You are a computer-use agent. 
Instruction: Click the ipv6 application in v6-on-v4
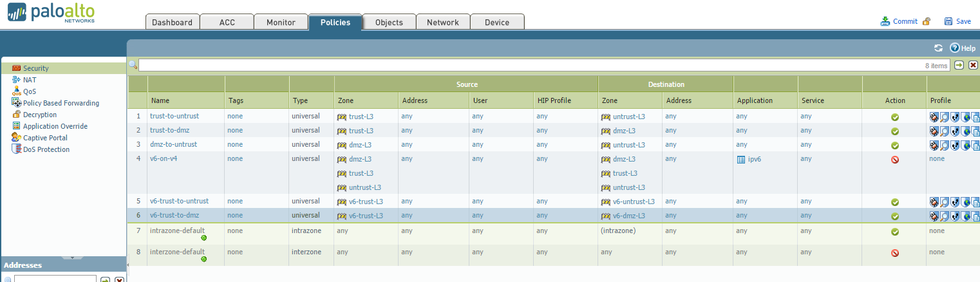(754, 159)
